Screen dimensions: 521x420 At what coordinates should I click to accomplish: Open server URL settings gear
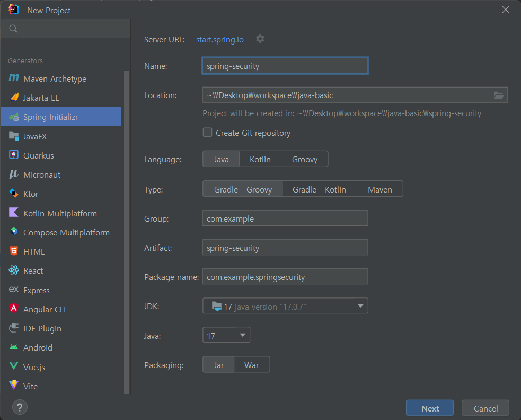click(260, 39)
